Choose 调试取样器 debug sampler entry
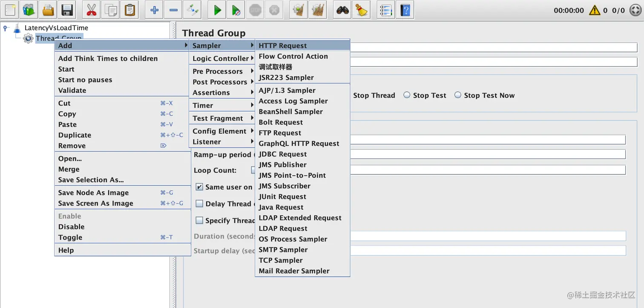Screen dimensions: 644x308 [302, 67]
